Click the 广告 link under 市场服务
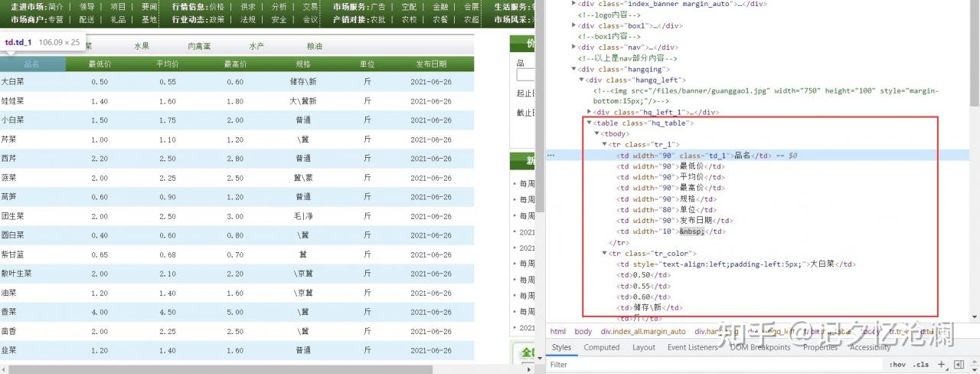Viewport: 980px width, 374px height. pos(377,7)
